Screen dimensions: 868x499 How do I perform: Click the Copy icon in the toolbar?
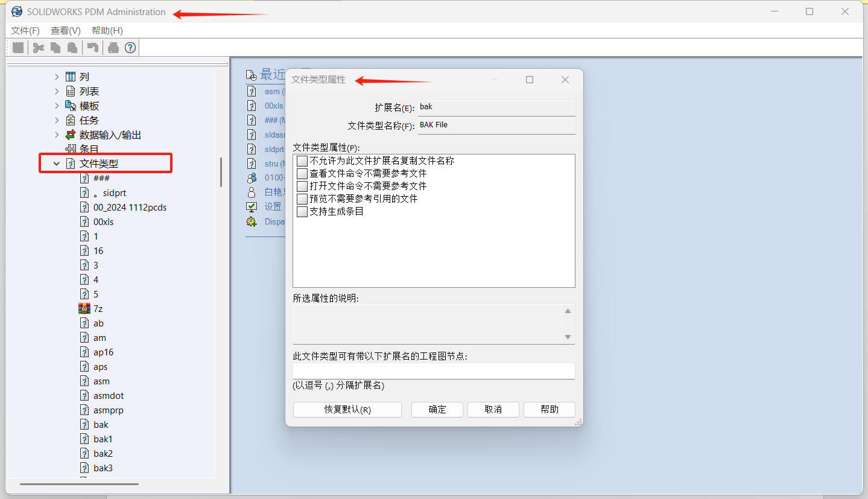pos(55,48)
